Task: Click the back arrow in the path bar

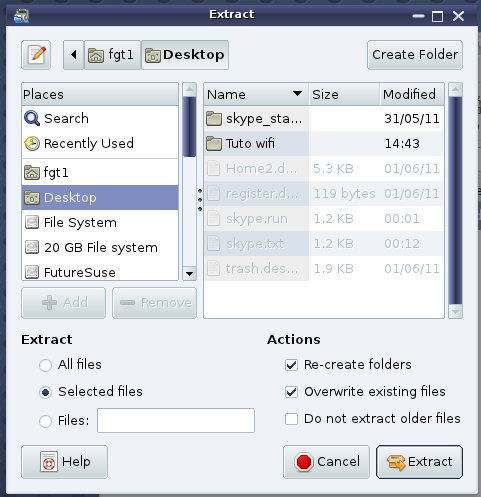Action: coord(74,55)
